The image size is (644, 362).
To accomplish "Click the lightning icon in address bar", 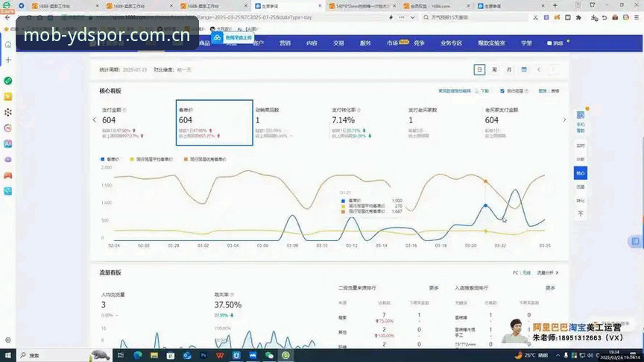I will click(x=391, y=18).
